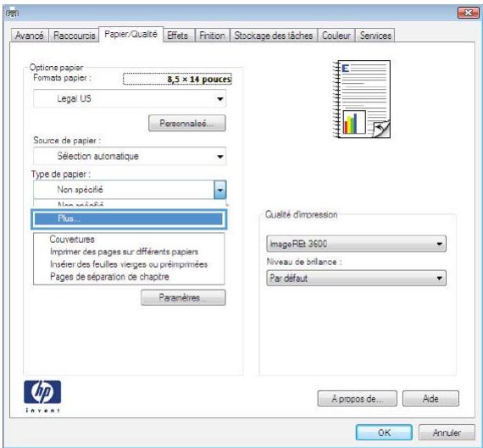This screenshot has width=483, height=448.
Task: Click the Annuler button
Action: point(447,433)
